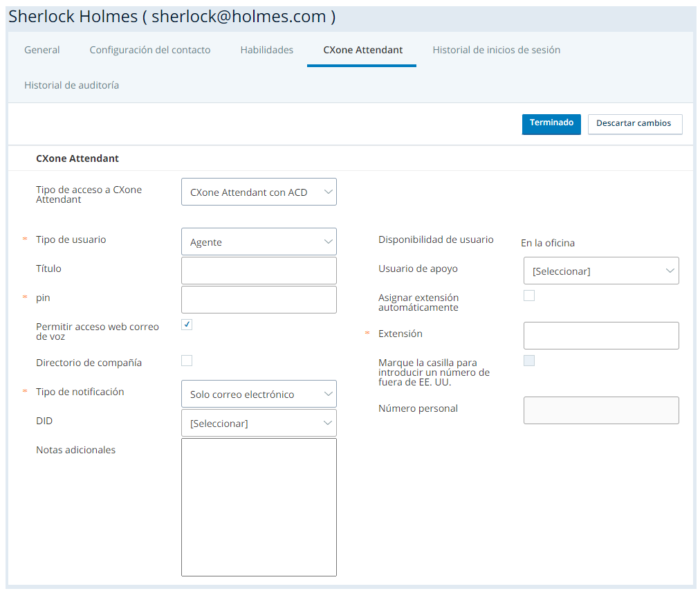Toggle the non-US number checkbox
This screenshot has height=591, width=700.
529,361
